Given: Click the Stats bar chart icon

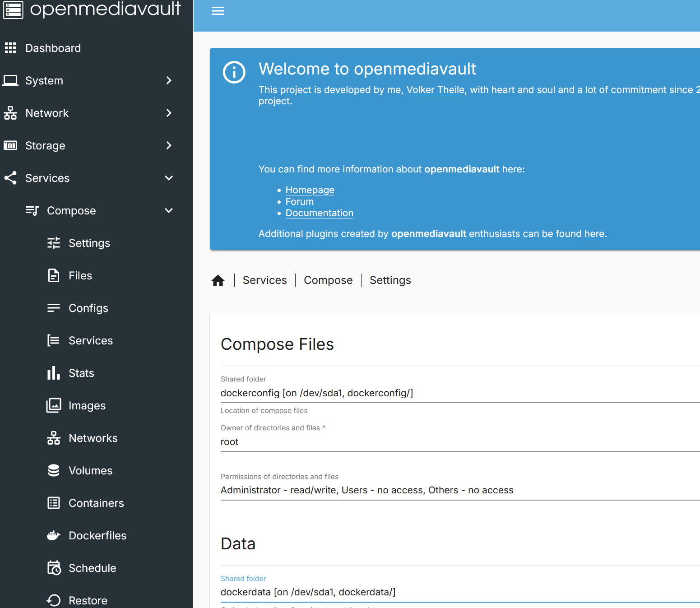Looking at the screenshot, I should point(54,373).
